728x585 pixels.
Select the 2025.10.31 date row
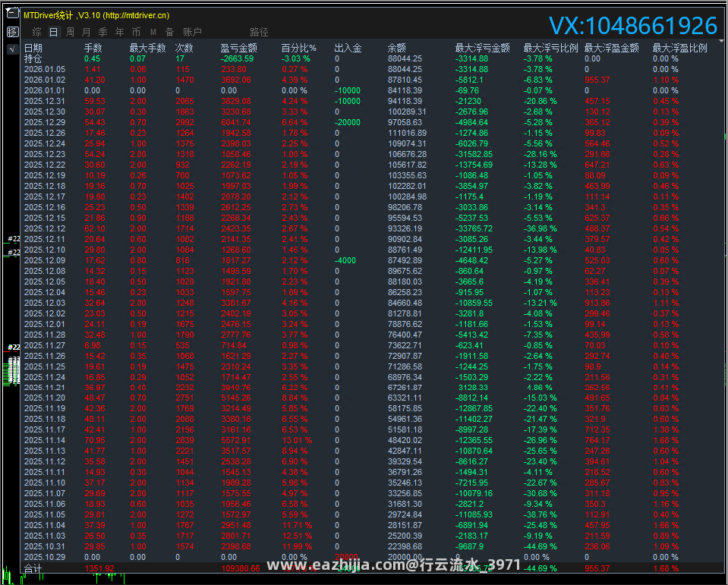(x=45, y=546)
